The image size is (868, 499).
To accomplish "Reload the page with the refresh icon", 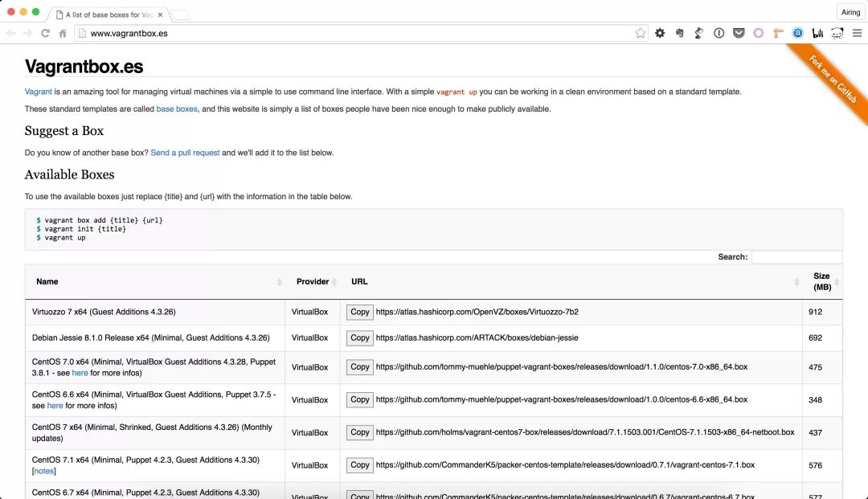I will pos(45,33).
